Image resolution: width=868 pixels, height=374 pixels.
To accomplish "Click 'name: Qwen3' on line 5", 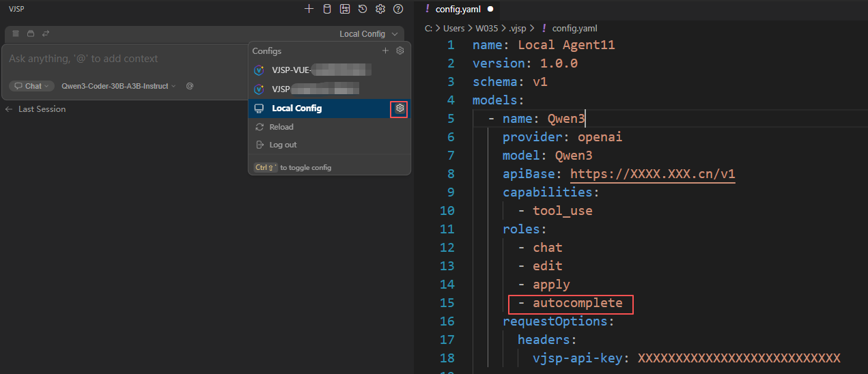I will [544, 119].
